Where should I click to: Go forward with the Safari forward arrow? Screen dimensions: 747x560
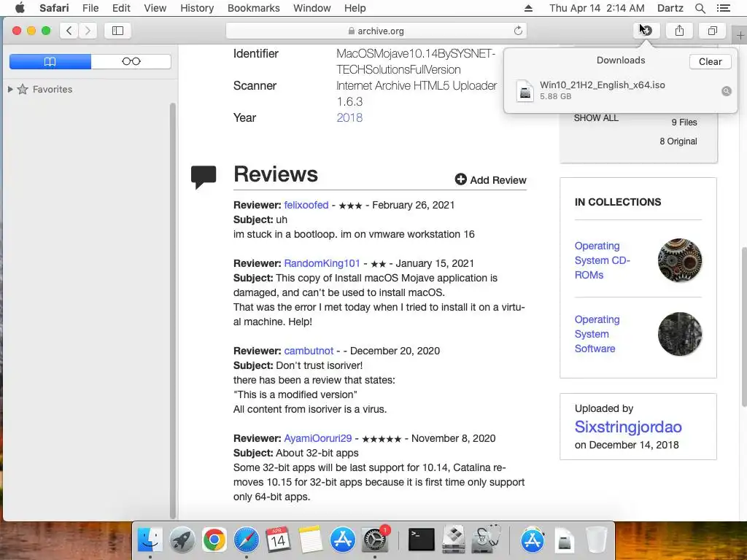pos(88,31)
